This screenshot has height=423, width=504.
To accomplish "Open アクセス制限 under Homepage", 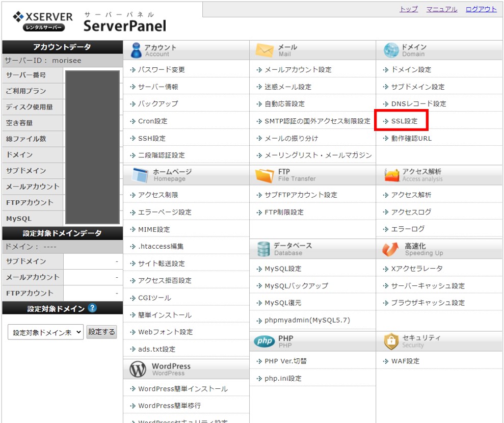I will pyautogui.click(x=158, y=195).
